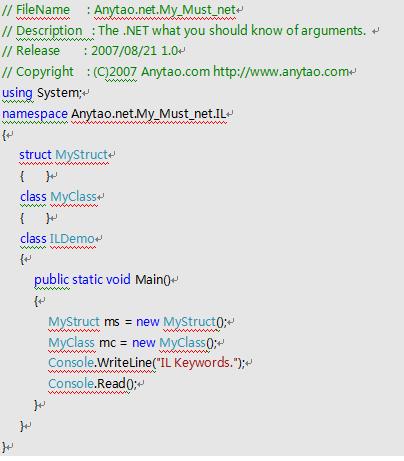Click the "MyStruct();" constructor call

[195, 322]
